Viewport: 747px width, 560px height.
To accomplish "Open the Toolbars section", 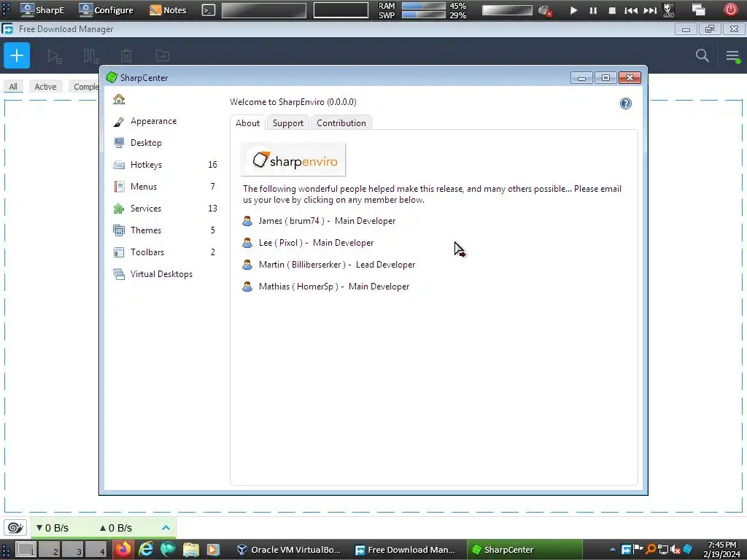I will (x=165, y=252).
